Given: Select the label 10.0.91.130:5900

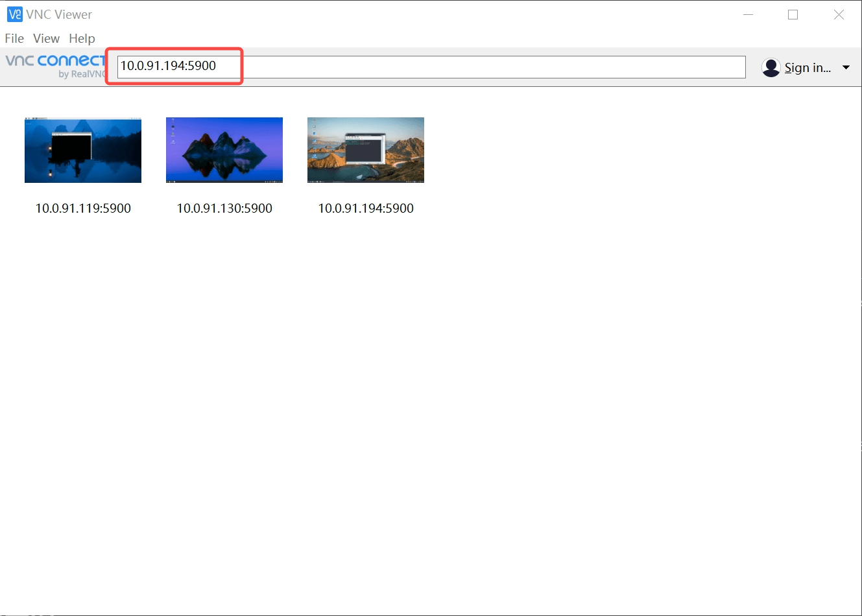Looking at the screenshot, I should (224, 208).
